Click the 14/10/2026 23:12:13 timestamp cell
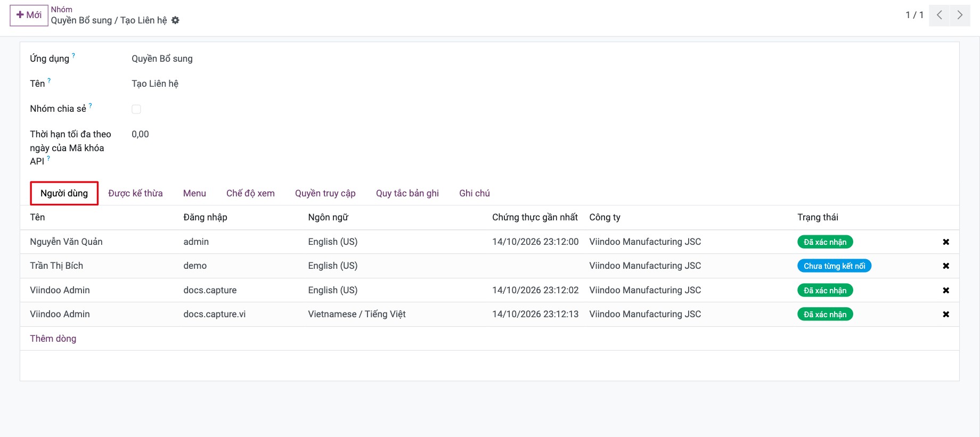980x437 pixels. pyautogui.click(x=535, y=314)
